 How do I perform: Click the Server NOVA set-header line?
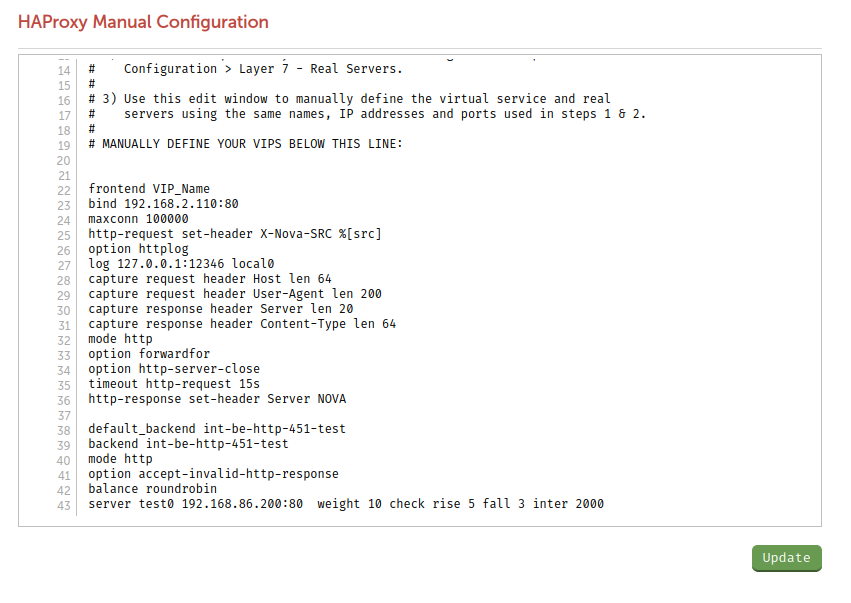click(x=217, y=399)
